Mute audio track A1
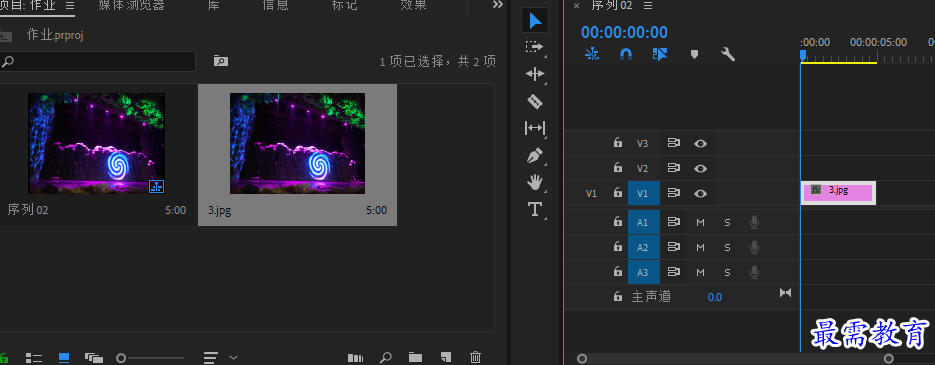This screenshot has height=365, width=935. coord(701,222)
